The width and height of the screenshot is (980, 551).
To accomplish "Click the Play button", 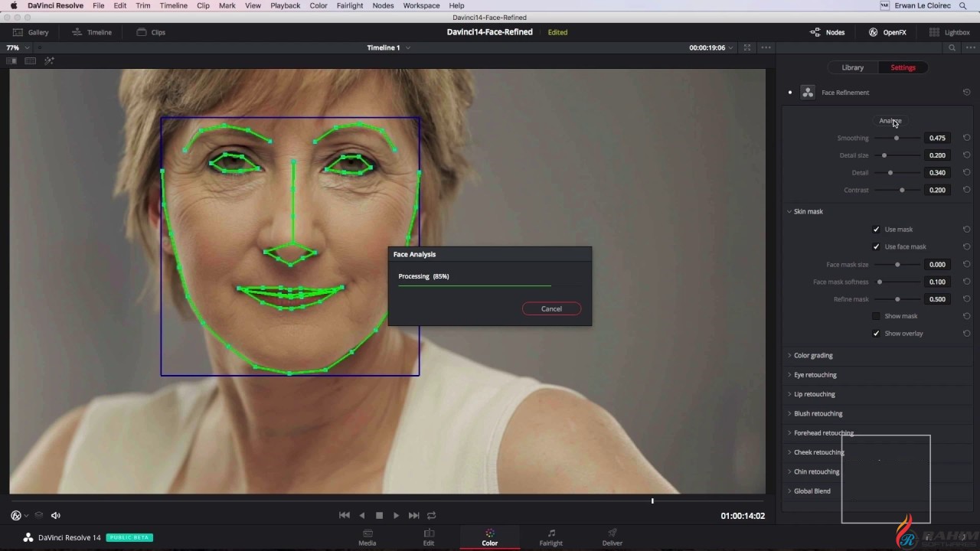I will tap(396, 516).
